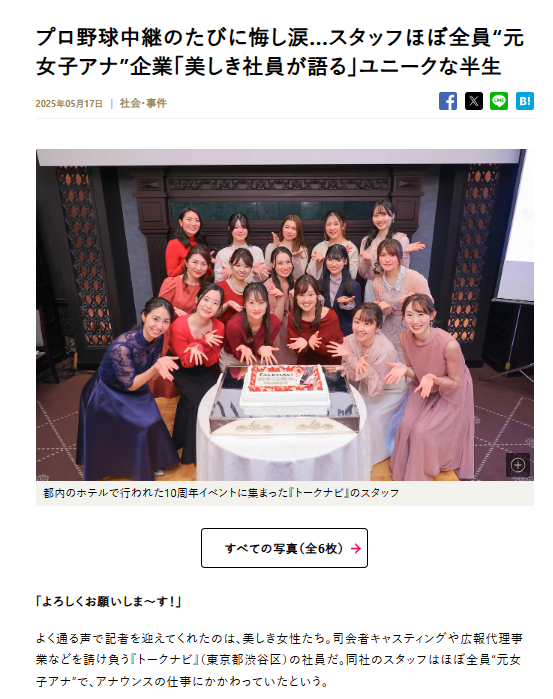Bookmark the article with Hatena B! icon

pos(525,101)
